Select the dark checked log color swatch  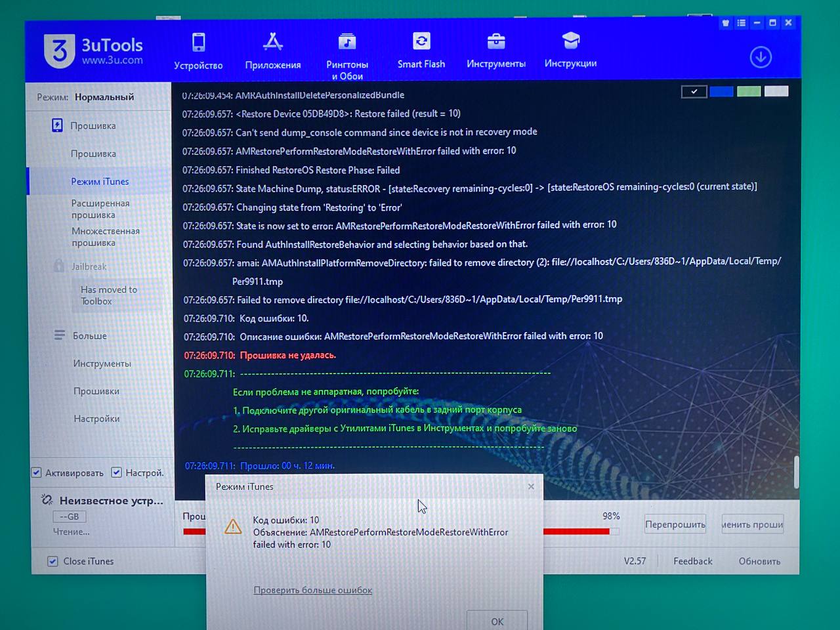694,91
